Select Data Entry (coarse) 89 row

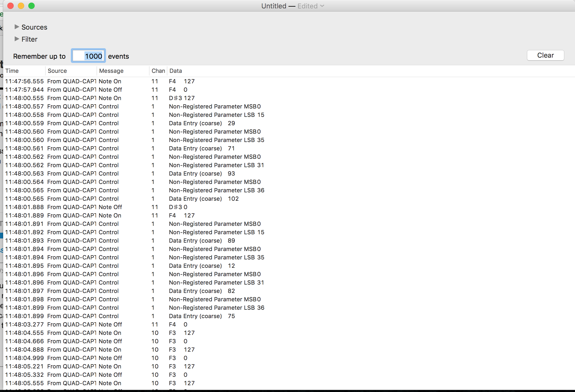tap(289, 241)
